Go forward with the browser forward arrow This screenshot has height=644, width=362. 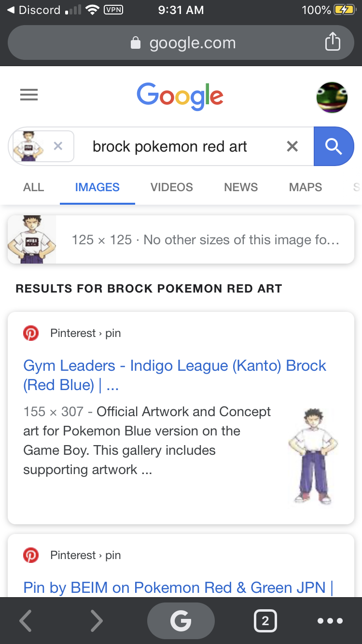pyautogui.click(x=97, y=621)
